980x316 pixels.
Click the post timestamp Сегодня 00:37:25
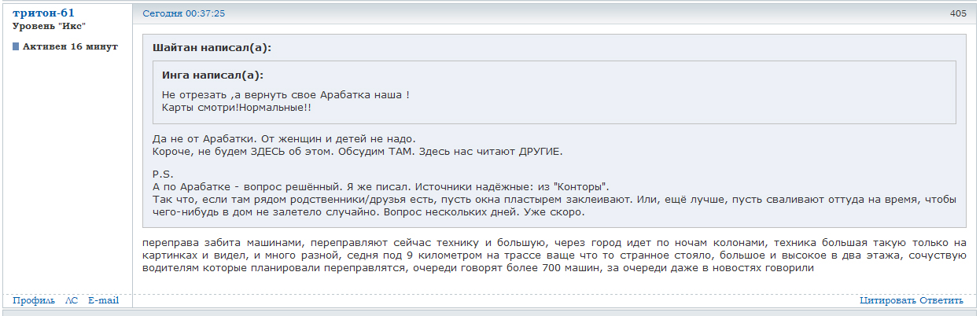click(183, 13)
